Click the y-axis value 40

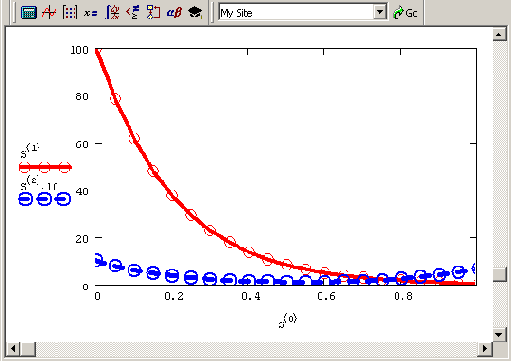(82, 192)
